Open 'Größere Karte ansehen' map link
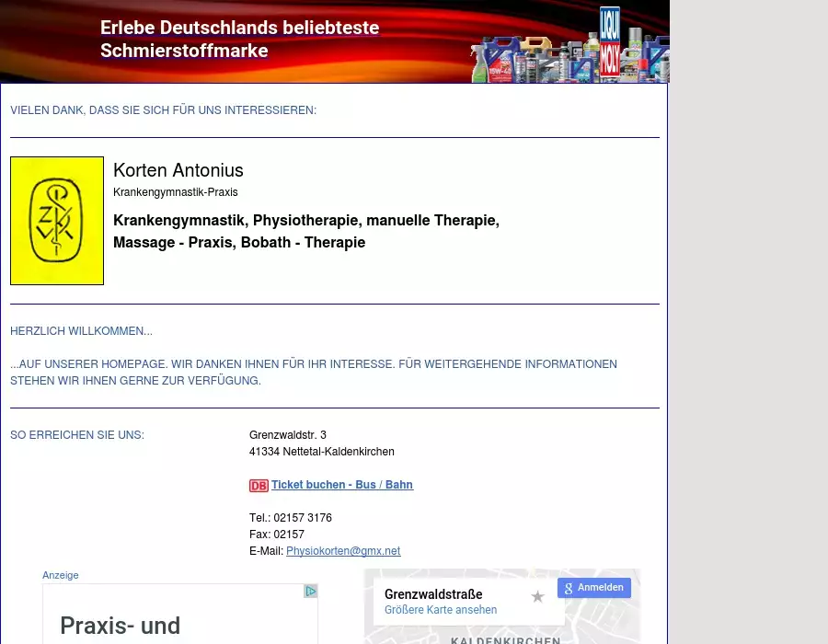 [x=440, y=610]
